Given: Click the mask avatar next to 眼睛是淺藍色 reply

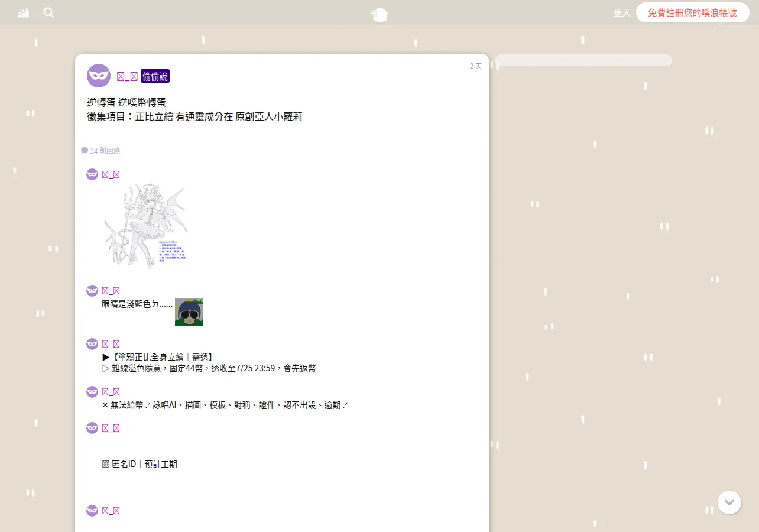Looking at the screenshot, I should [92, 291].
